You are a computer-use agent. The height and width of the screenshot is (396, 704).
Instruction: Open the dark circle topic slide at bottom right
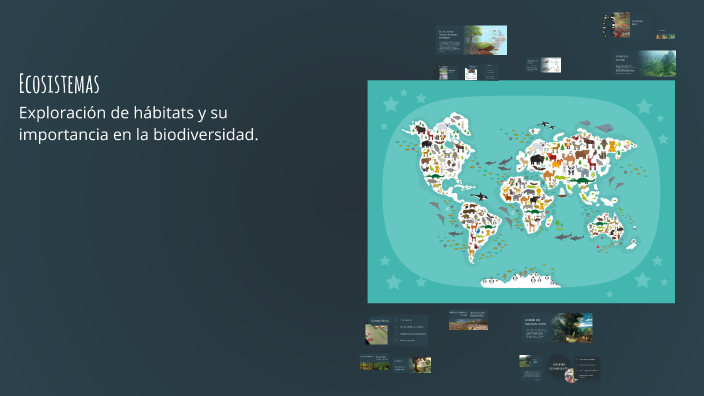click(x=573, y=368)
